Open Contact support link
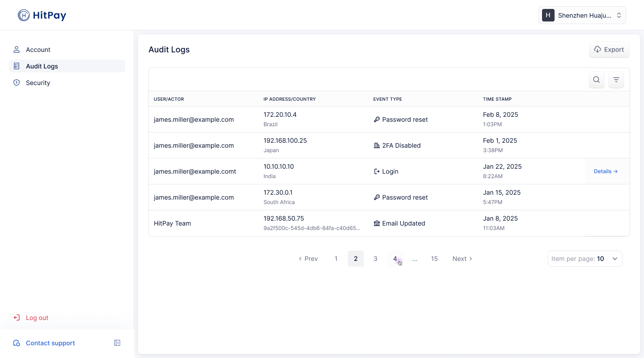Image resolution: width=644 pixels, height=358 pixels. click(44, 343)
